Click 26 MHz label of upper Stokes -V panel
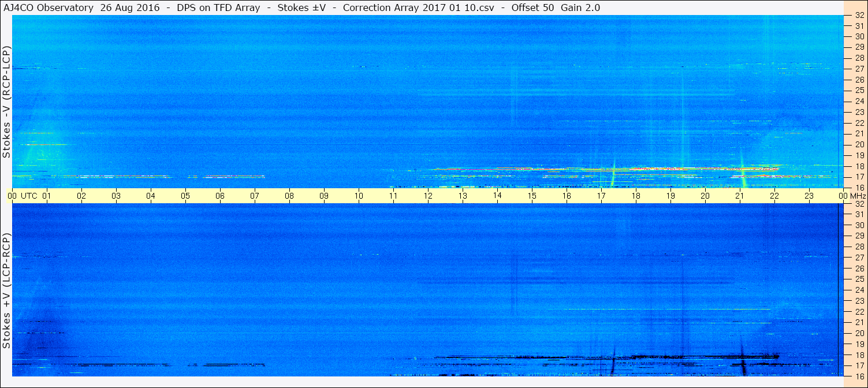This screenshot has height=388, width=868. click(859, 80)
